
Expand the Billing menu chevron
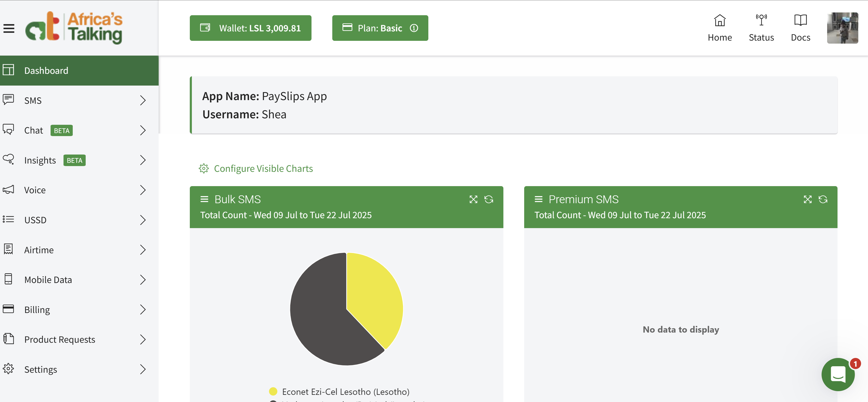[x=143, y=310]
